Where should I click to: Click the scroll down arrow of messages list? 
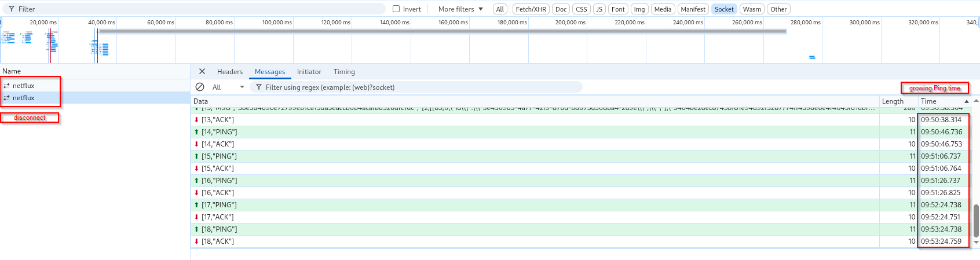click(976, 243)
